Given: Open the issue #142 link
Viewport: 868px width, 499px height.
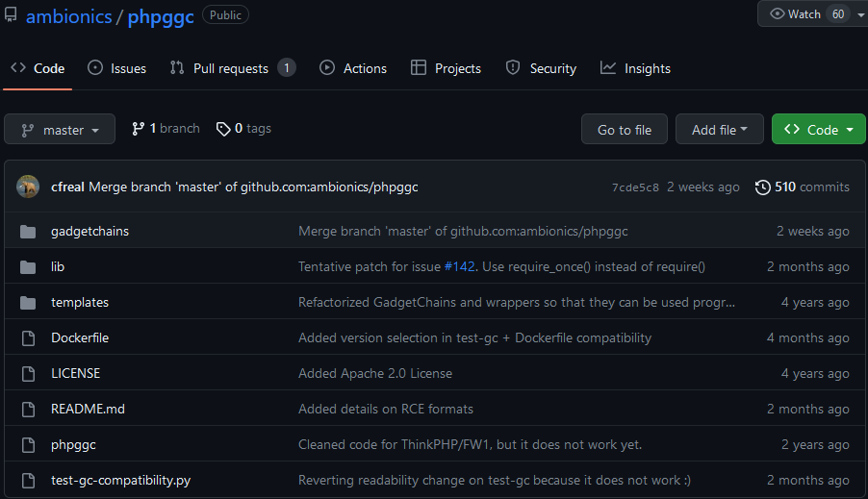Looking at the screenshot, I should [459, 266].
